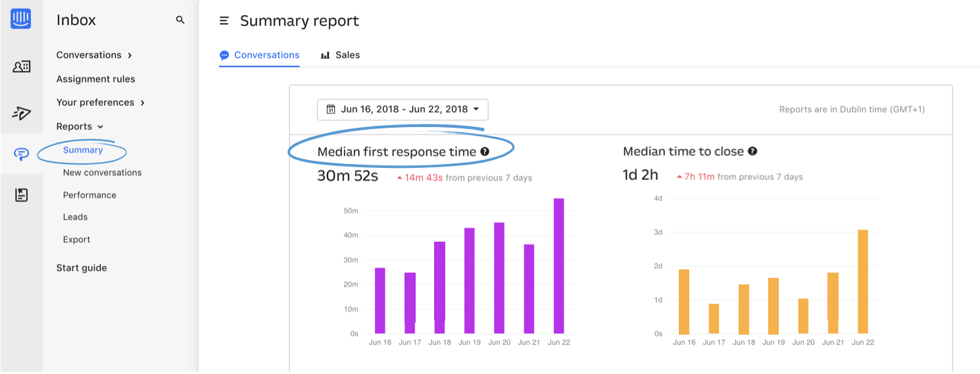Click the Jun 22 purple response time bar
Viewport: 980px width, 374px height.
pyautogui.click(x=559, y=266)
